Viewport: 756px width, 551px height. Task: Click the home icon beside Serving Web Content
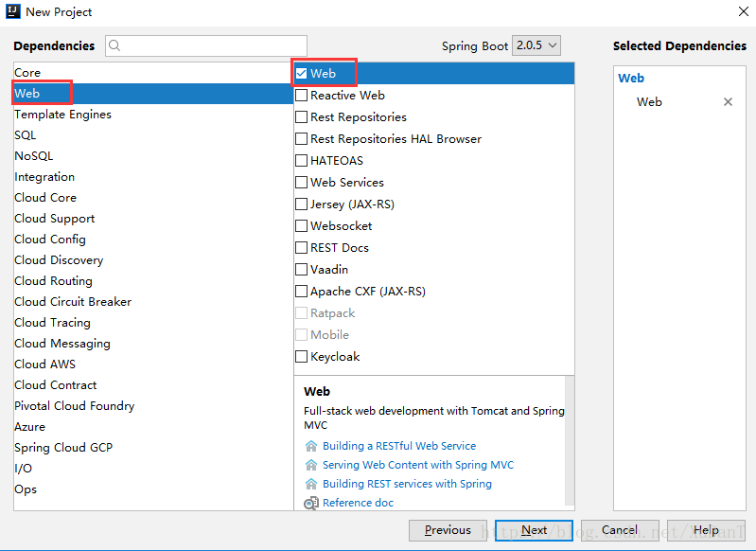tap(311, 465)
